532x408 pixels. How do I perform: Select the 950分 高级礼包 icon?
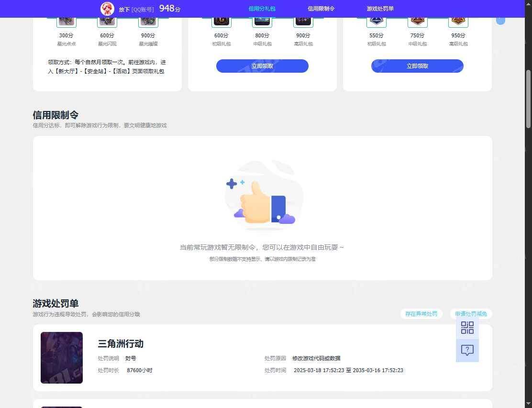coord(458,22)
